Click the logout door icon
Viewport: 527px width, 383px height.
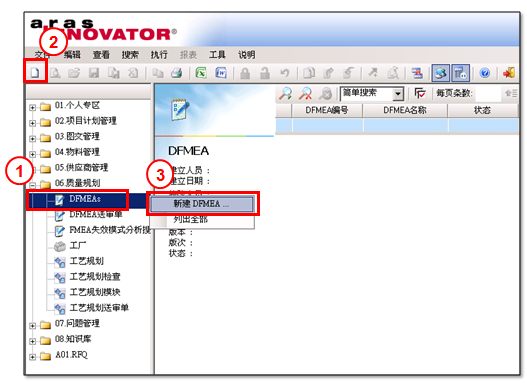[509, 73]
